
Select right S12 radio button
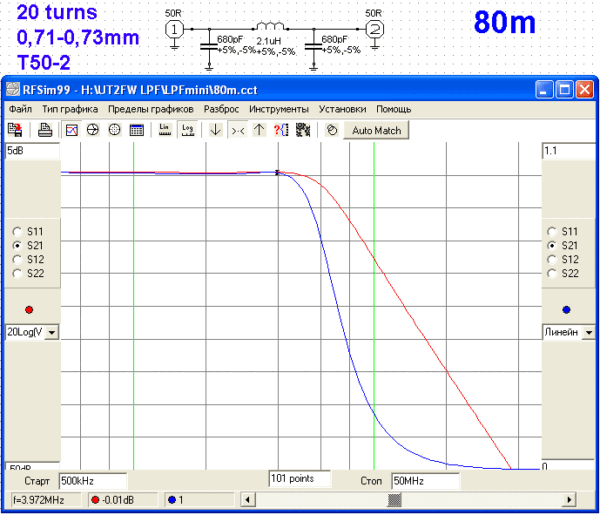(553, 259)
